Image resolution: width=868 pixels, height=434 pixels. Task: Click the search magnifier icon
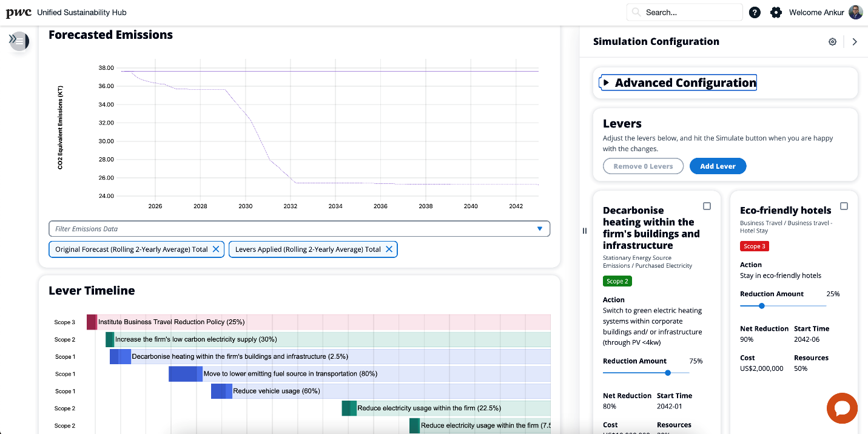tap(636, 12)
